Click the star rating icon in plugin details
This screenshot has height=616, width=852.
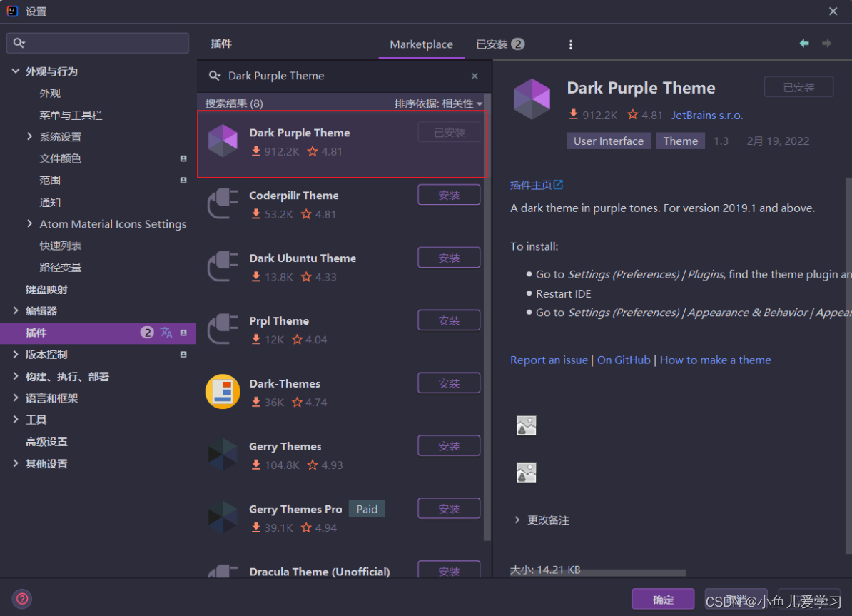(x=632, y=115)
